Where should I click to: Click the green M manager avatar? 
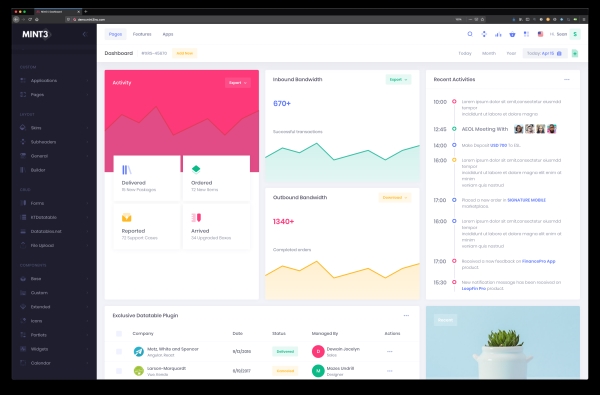tap(318, 371)
